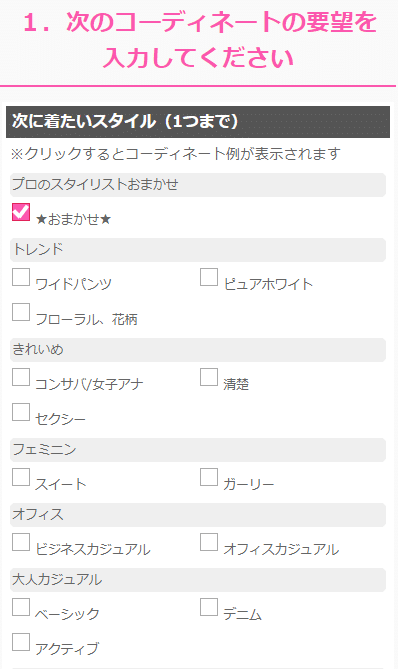This screenshot has width=398, height=669.
Task: Click the 次に着たいスタイル section header
Action: tap(198, 122)
